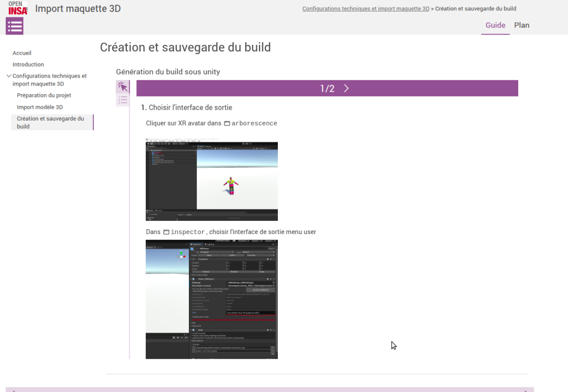Enlarge the Unity XR avatar scene screenshot
568x392 pixels.
pyautogui.click(x=212, y=180)
